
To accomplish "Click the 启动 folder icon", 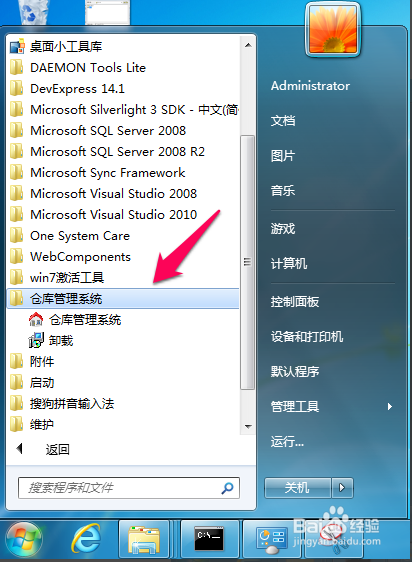I will pos(16,382).
